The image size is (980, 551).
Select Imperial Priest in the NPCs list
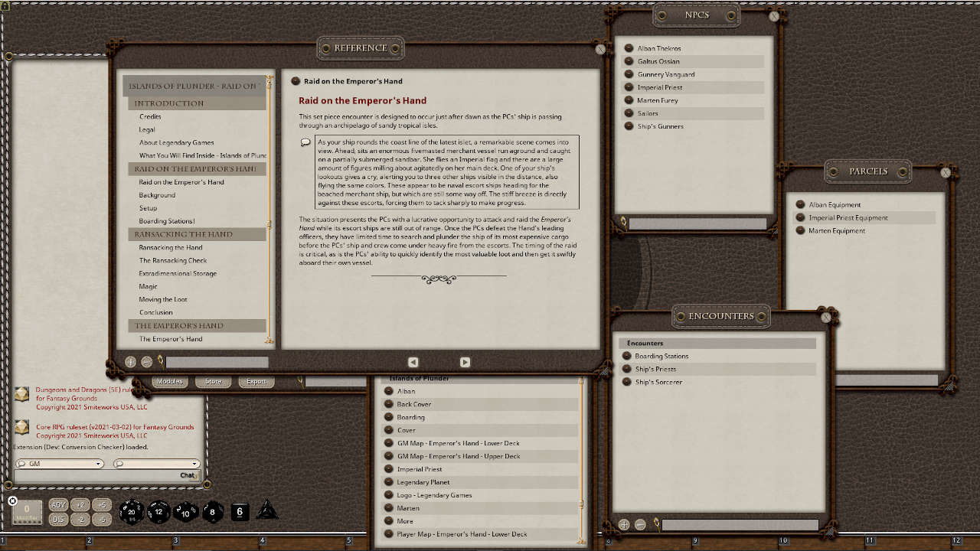tap(658, 87)
